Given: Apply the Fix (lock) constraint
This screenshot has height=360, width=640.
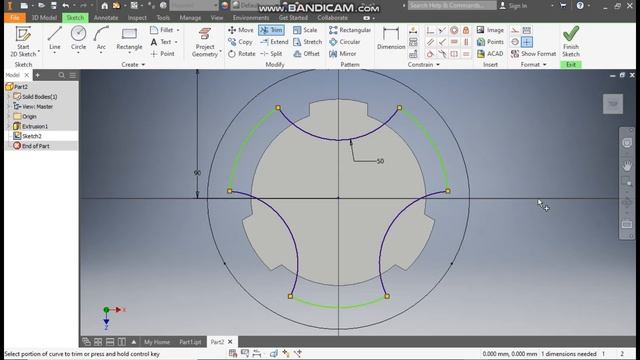Looking at the screenshot, I should [x=466, y=30].
